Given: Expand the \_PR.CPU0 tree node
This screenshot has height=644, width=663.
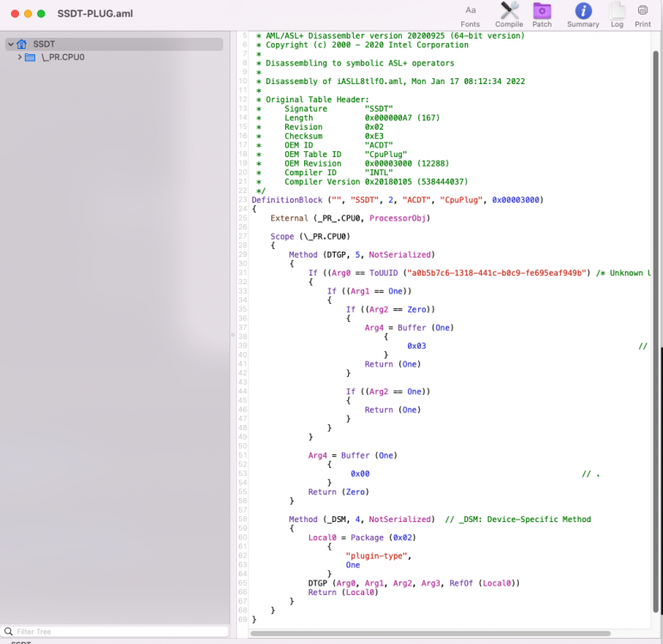Looking at the screenshot, I should click(20, 57).
